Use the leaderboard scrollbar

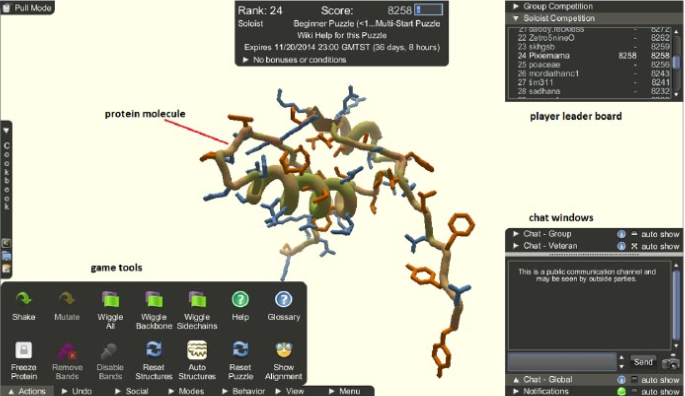coord(676,61)
